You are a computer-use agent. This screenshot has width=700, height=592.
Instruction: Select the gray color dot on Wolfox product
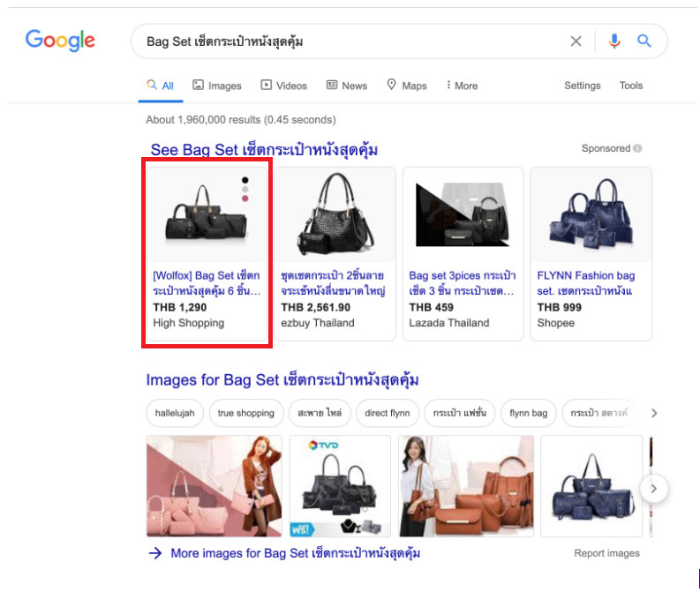[245, 190]
